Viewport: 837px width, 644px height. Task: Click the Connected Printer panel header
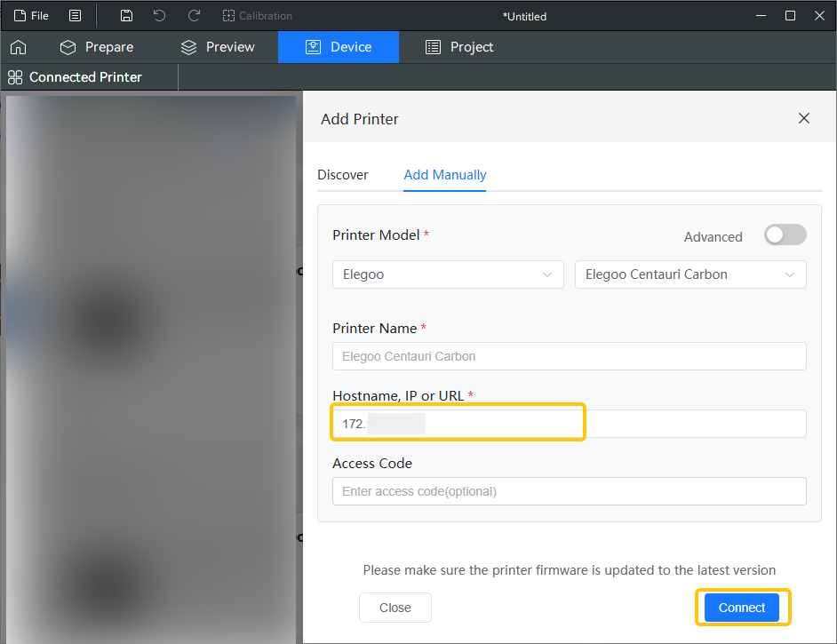pyautogui.click(x=76, y=77)
